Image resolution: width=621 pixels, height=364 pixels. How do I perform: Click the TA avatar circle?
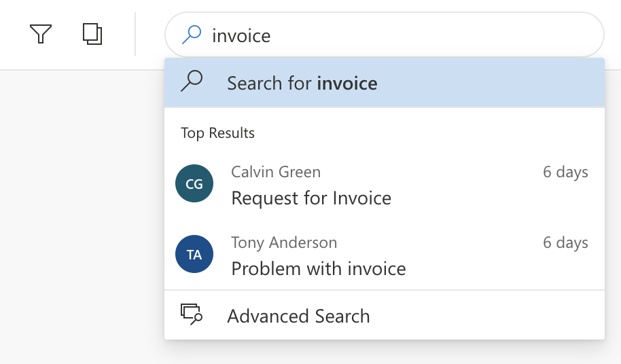click(194, 255)
